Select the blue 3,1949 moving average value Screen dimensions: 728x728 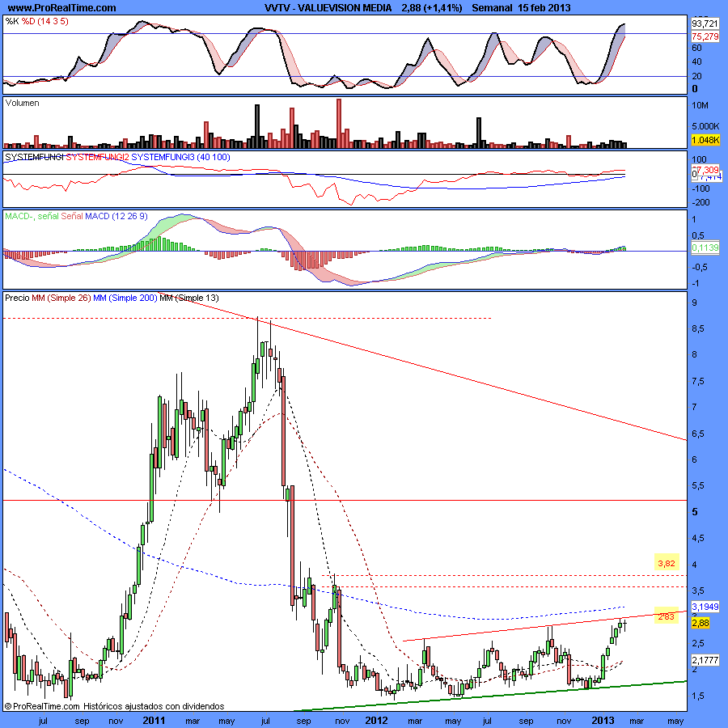(x=705, y=607)
